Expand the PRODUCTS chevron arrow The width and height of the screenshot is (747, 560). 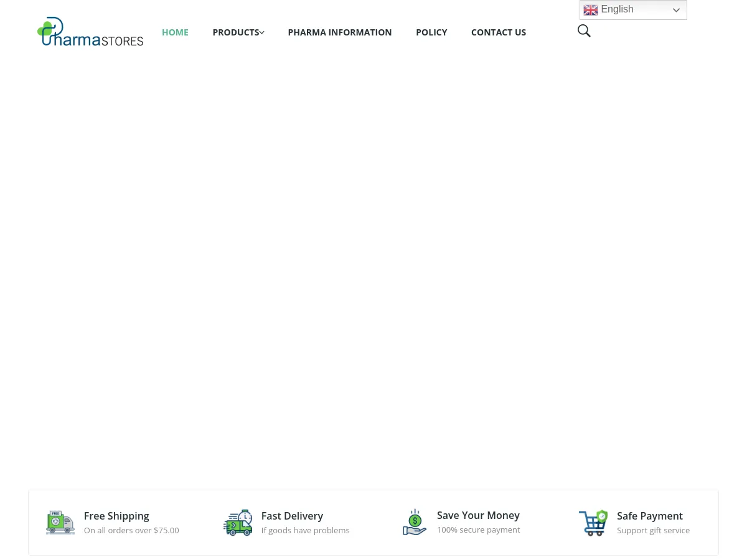point(261,32)
